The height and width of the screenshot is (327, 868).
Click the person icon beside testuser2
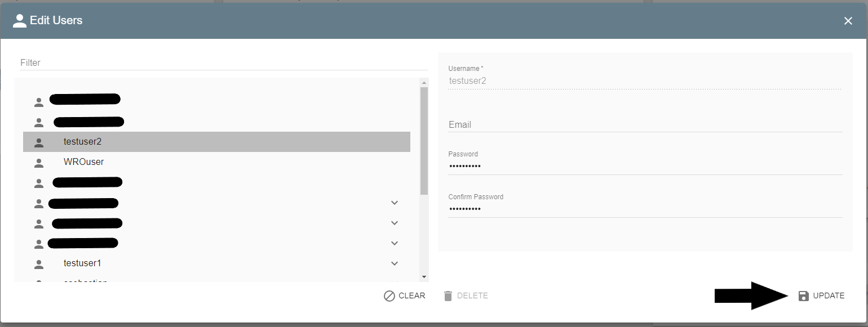click(38, 141)
